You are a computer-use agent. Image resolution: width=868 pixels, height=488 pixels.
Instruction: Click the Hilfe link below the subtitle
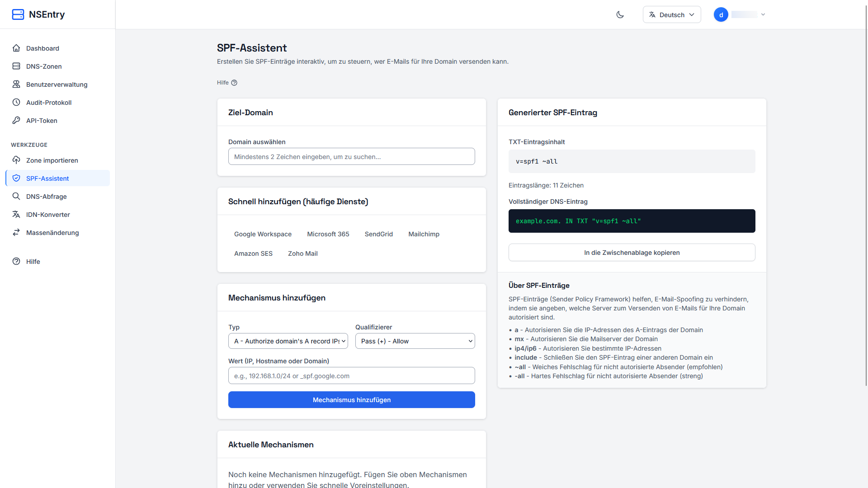(x=227, y=83)
